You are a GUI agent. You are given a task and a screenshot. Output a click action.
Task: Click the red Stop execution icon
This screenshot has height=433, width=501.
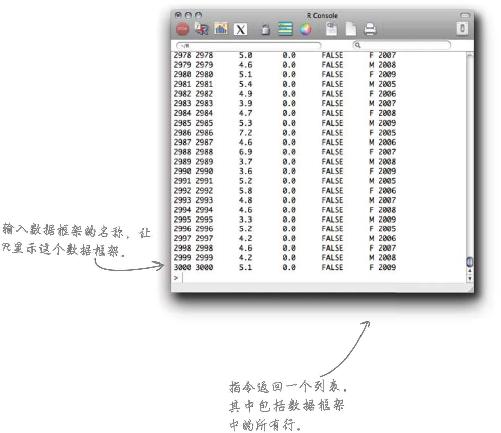pyautogui.click(x=182, y=30)
